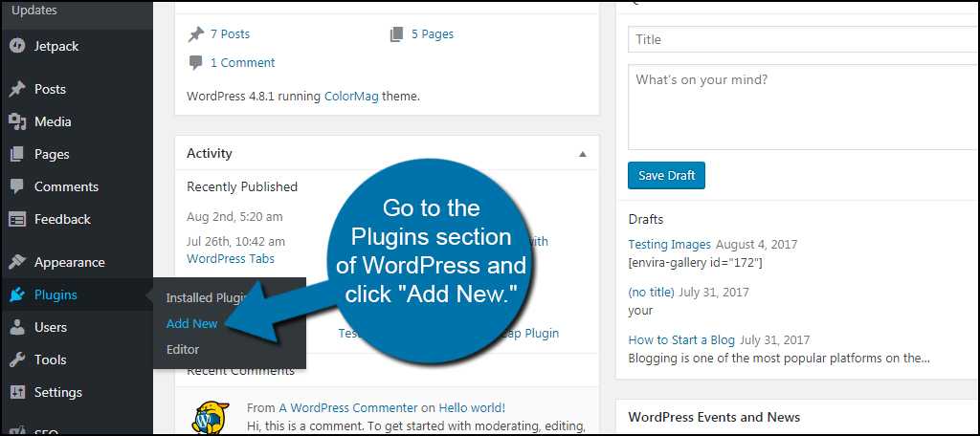The width and height of the screenshot is (980, 436).
Task: Select Editor in the Plugins flyout
Action: click(183, 349)
